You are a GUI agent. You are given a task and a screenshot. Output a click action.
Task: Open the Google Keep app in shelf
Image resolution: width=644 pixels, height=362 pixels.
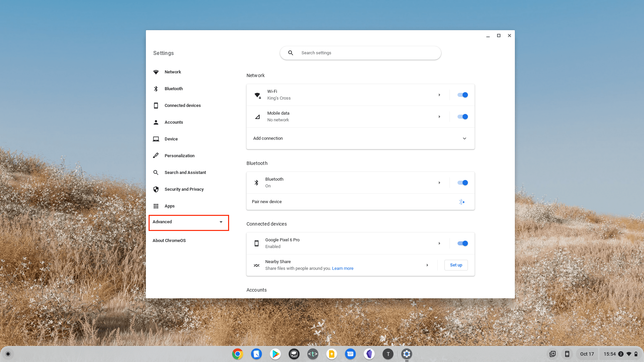(x=332, y=354)
